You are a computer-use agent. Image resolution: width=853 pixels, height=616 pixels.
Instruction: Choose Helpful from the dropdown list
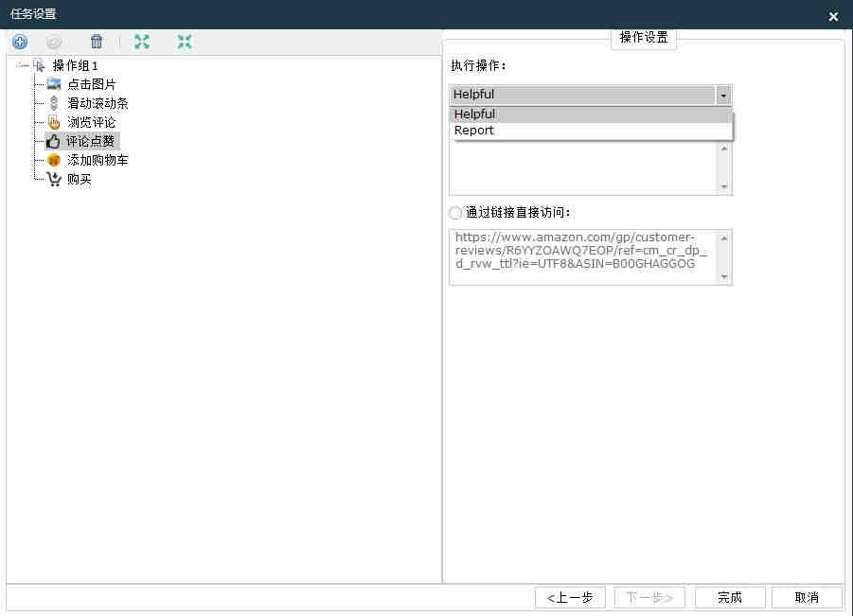pyautogui.click(x=593, y=114)
